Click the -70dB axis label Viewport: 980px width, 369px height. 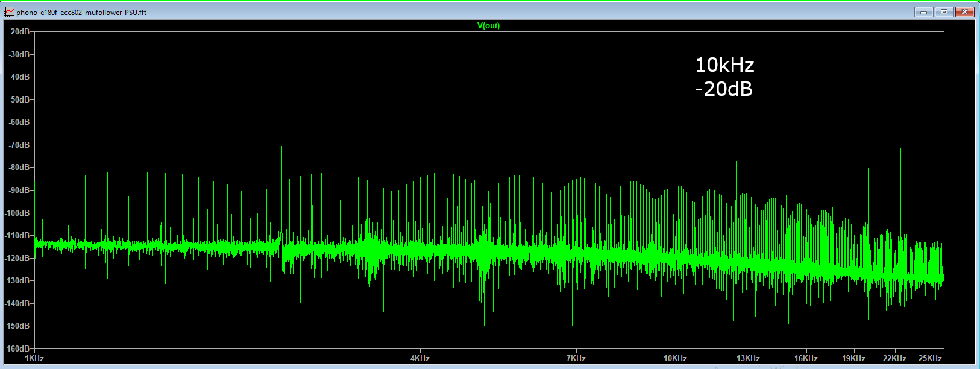tap(19, 145)
